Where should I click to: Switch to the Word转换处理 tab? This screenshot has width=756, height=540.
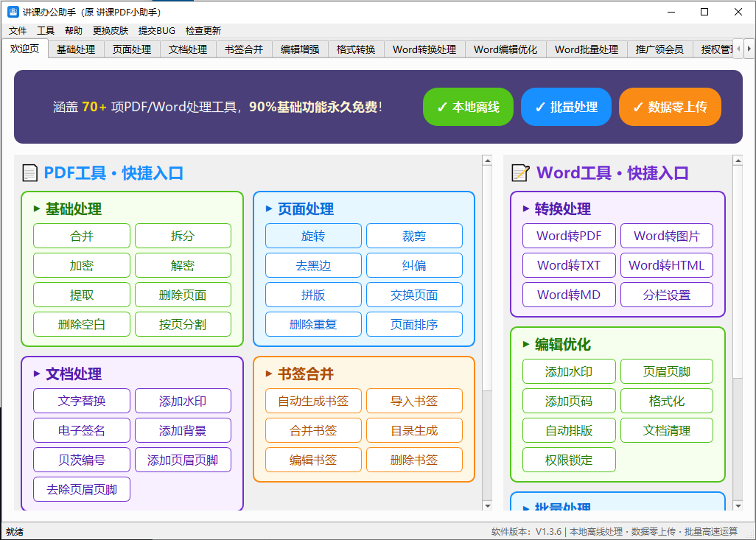(x=424, y=49)
